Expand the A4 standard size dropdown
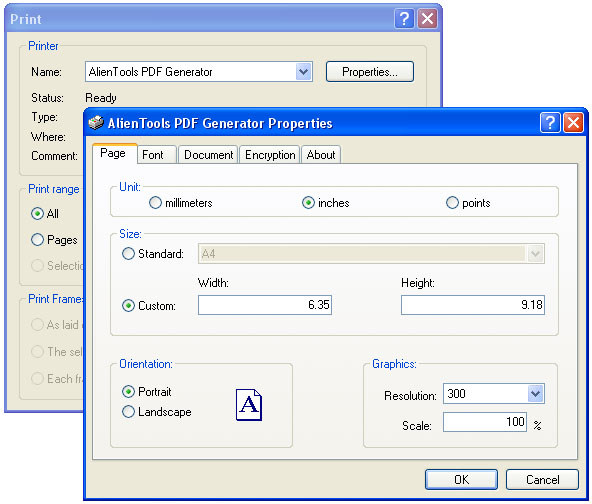 535,254
